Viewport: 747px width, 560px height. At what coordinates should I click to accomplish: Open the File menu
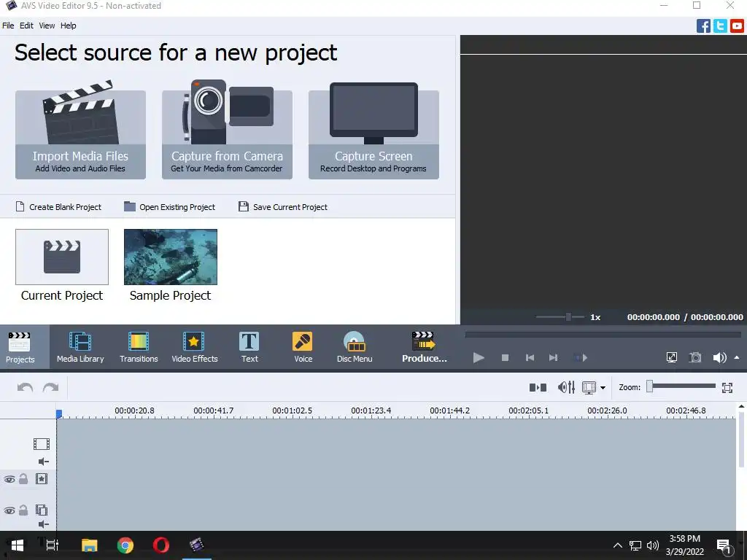point(8,26)
